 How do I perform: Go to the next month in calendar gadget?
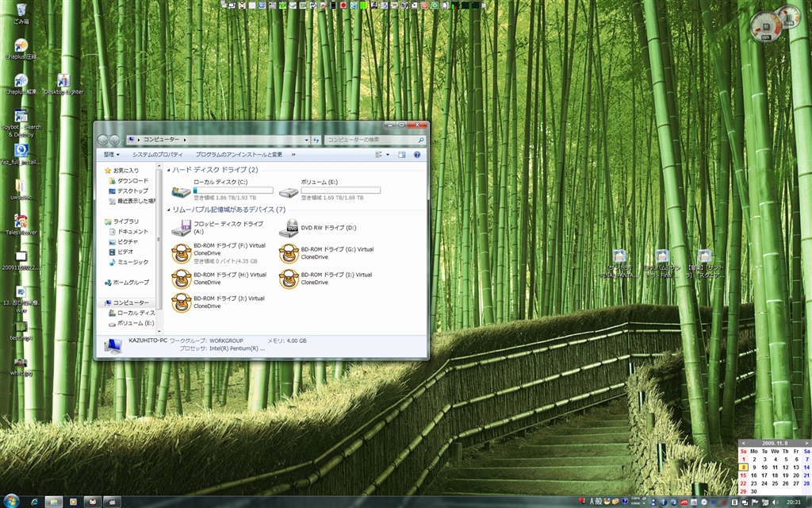[x=806, y=443]
